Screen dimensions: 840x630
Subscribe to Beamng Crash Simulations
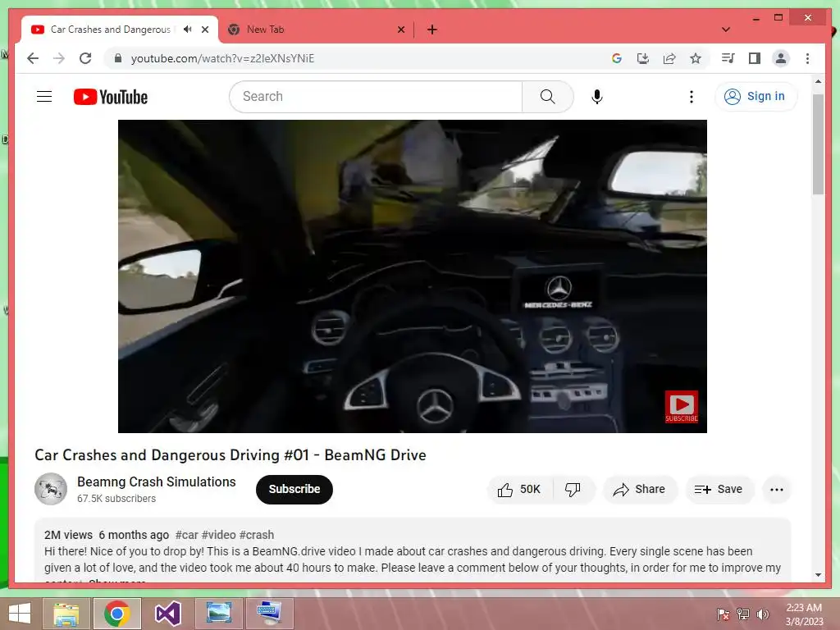click(x=294, y=489)
